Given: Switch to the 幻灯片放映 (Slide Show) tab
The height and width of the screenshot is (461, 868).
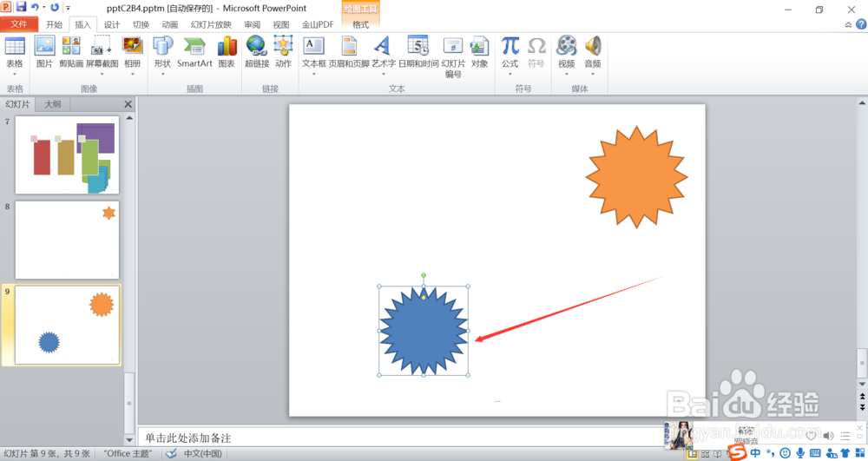Looking at the screenshot, I should (211, 24).
